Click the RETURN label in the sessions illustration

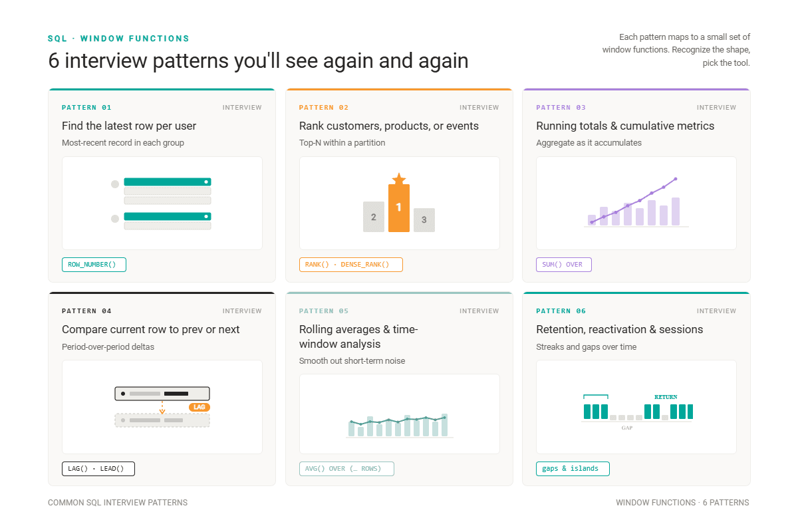[x=666, y=397]
